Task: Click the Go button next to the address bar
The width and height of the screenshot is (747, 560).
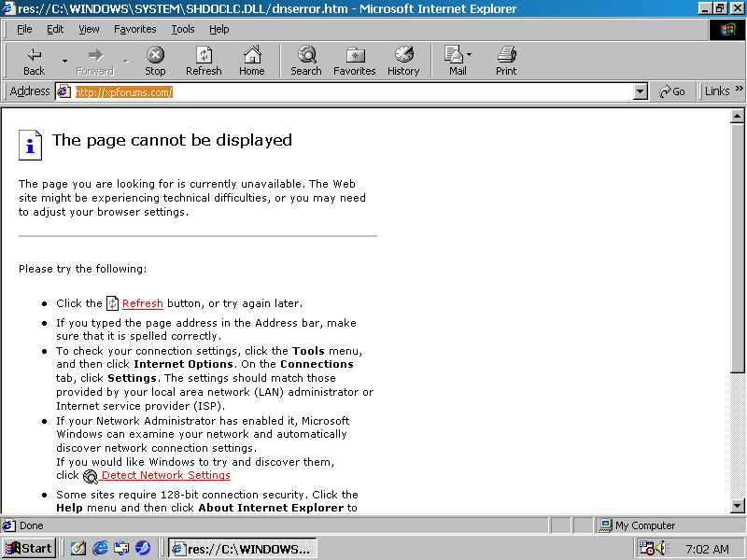Action: 671,91
